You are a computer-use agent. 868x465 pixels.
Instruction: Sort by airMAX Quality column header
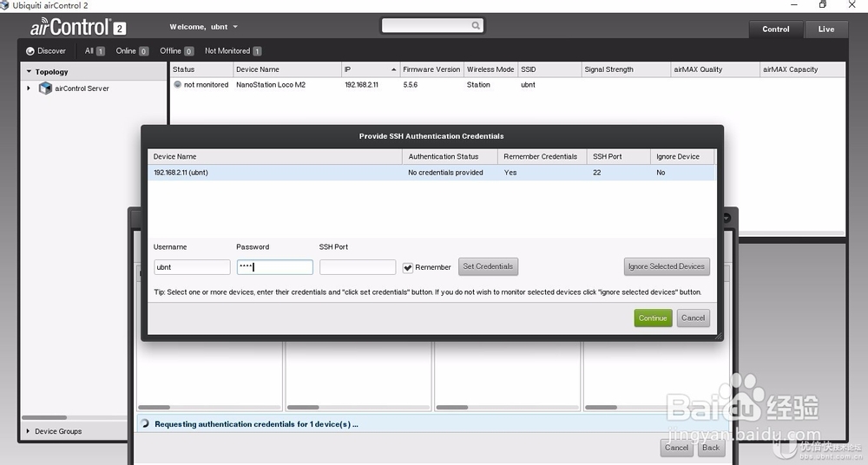click(714, 69)
